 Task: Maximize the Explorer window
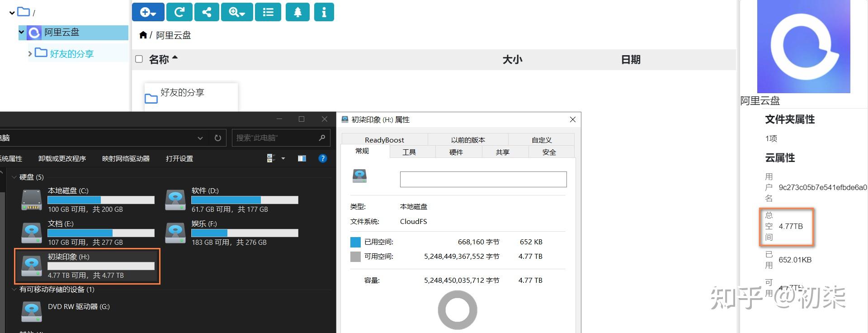pyautogui.click(x=302, y=119)
